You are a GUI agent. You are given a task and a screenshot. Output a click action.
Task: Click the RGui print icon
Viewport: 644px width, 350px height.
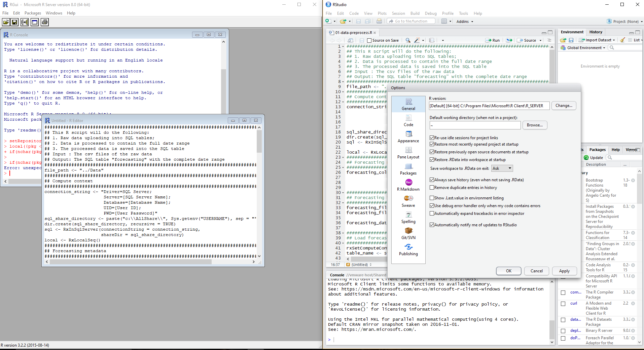point(45,22)
